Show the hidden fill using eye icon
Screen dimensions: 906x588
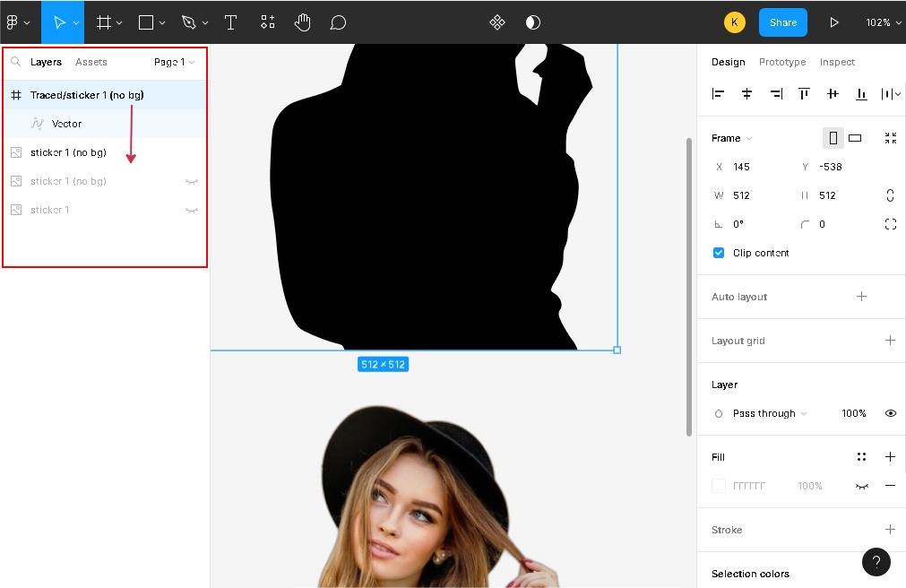click(x=862, y=486)
